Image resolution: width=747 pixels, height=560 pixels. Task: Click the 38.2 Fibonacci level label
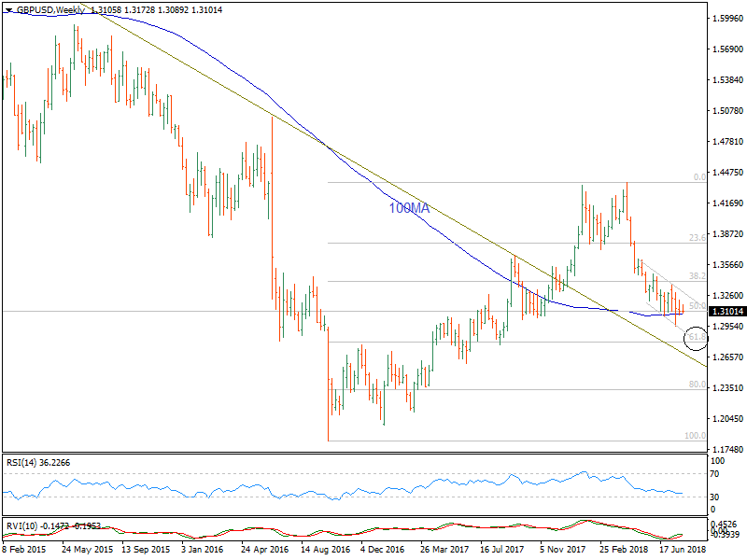point(698,276)
